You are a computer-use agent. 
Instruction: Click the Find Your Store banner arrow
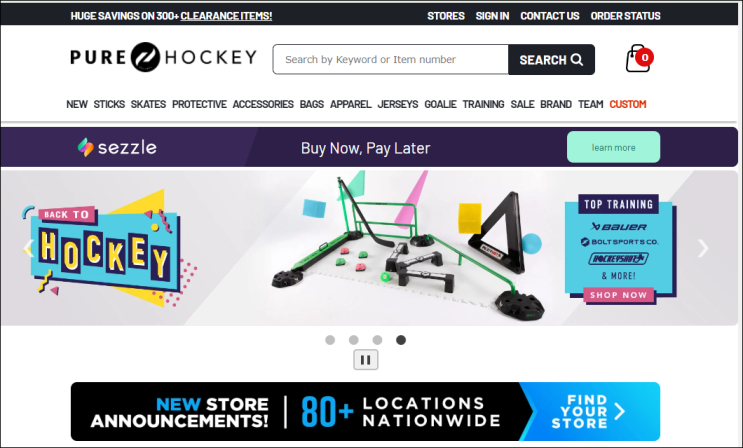pyautogui.click(x=620, y=411)
